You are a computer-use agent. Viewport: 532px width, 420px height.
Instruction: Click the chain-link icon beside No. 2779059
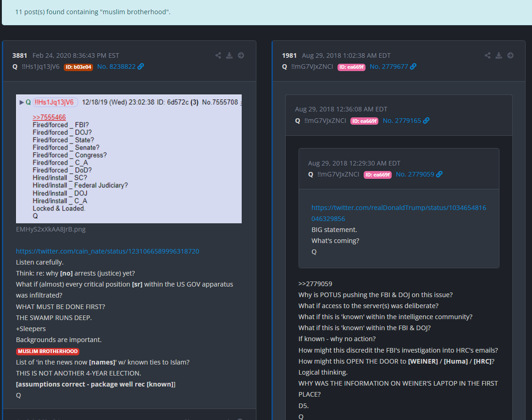[x=439, y=174]
